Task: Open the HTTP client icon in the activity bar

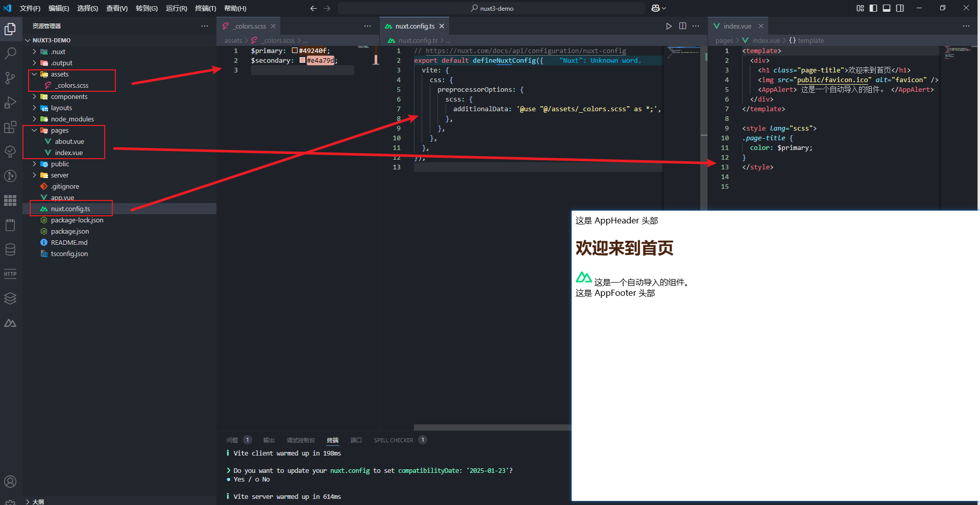Action: [10, 274]
